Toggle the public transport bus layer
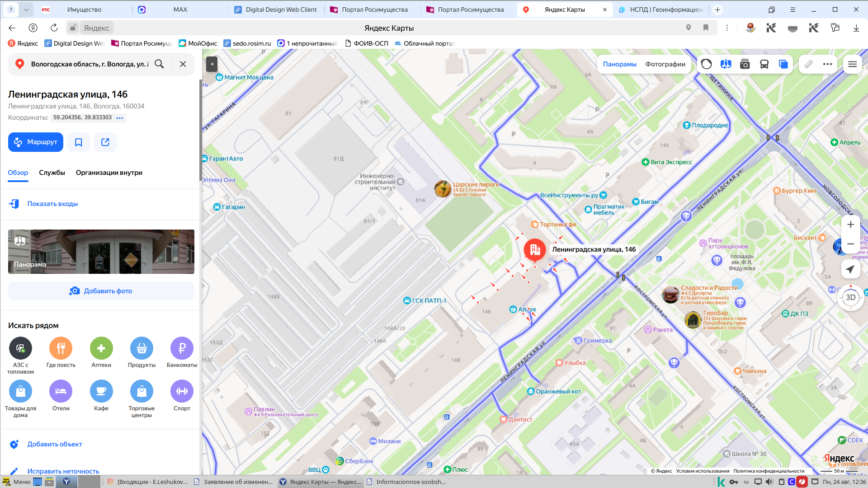Image resolution: width=868 pixels, height=488 pixels. point(764,64)
